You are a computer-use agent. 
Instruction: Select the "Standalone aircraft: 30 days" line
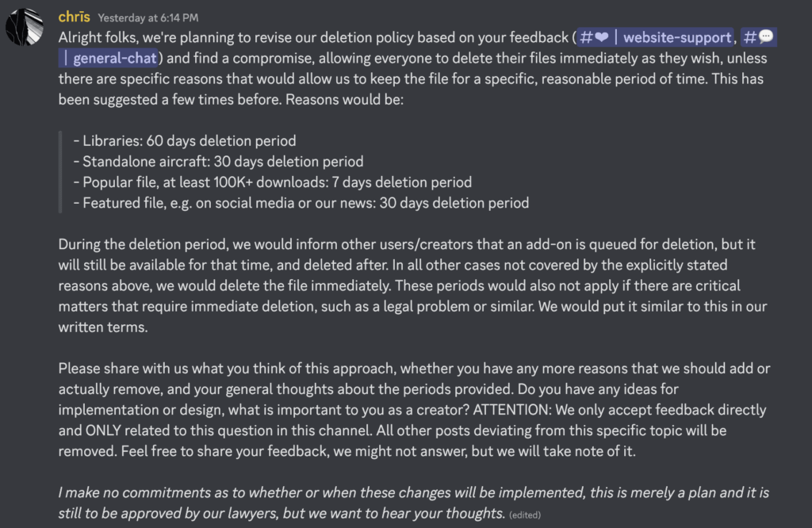tap(218, 162)
